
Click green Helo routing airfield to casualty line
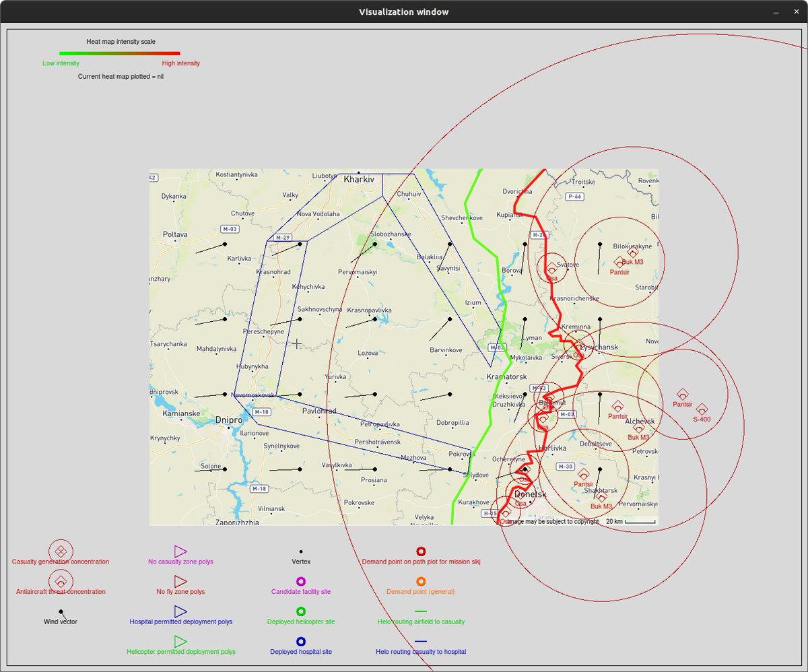pyautogui.click(x=421, y=611)
